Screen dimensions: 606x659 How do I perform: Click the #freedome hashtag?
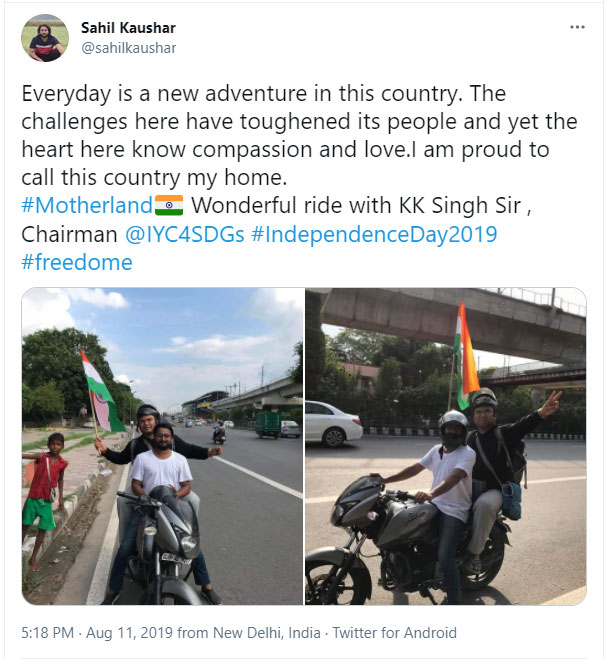pos(77,262)
